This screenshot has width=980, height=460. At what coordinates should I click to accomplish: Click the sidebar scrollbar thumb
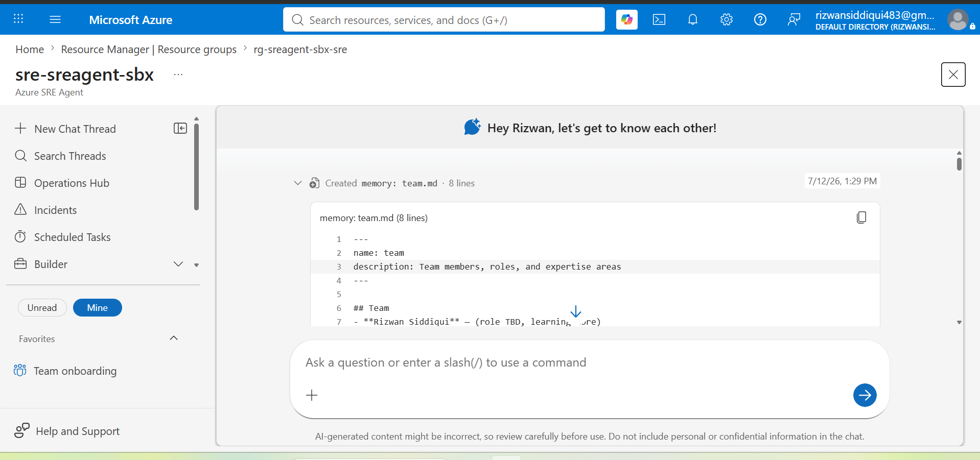coord(196,166)
